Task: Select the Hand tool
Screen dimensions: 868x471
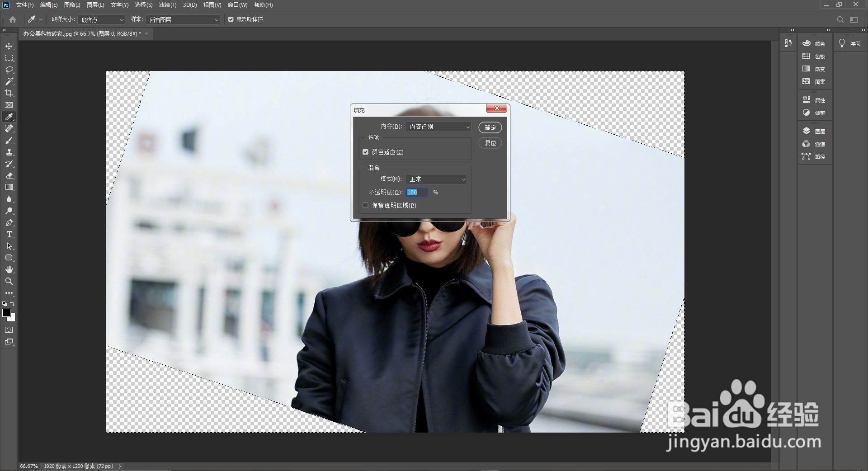Action: coord(9,270)
